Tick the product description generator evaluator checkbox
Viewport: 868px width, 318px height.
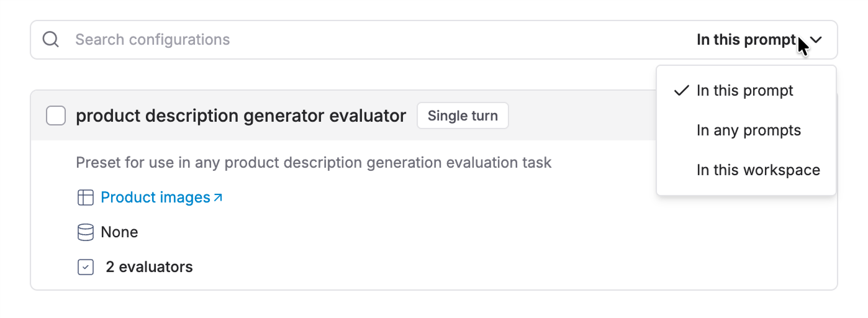(x=56, y=116)
